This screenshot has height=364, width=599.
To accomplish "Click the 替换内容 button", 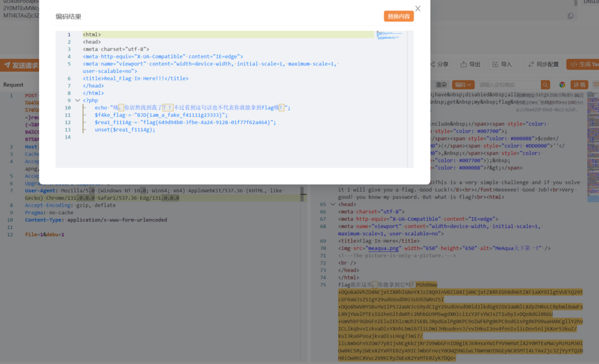I will click(x=398, y=16).
